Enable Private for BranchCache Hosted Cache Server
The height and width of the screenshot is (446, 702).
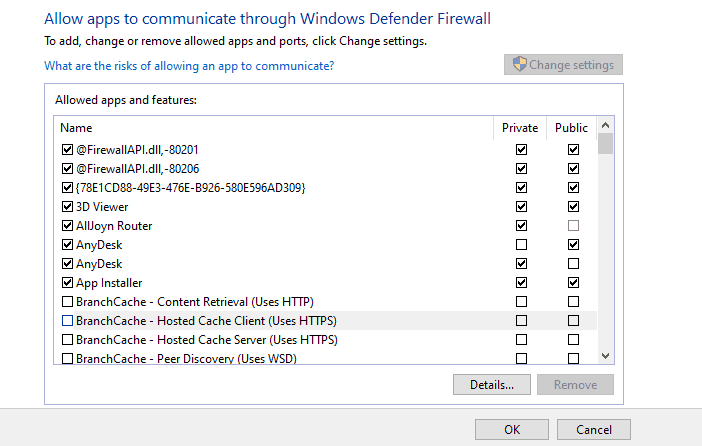(x=521, y=340)
